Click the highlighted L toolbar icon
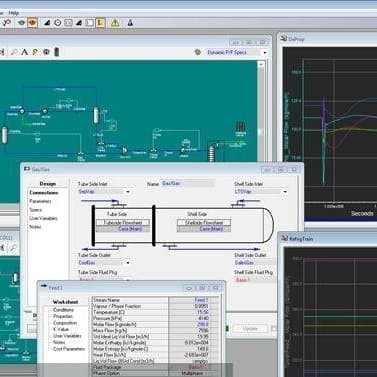377x377 pixels. [100, 23]
